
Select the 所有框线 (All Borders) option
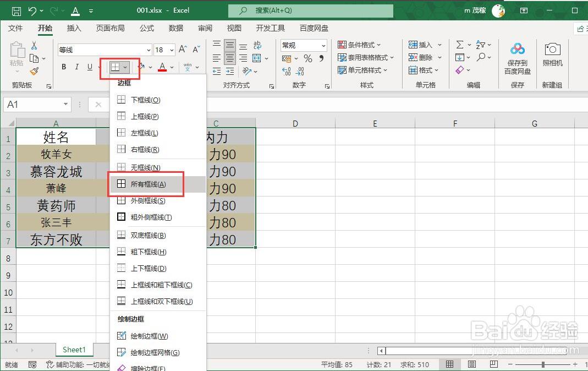146,184
